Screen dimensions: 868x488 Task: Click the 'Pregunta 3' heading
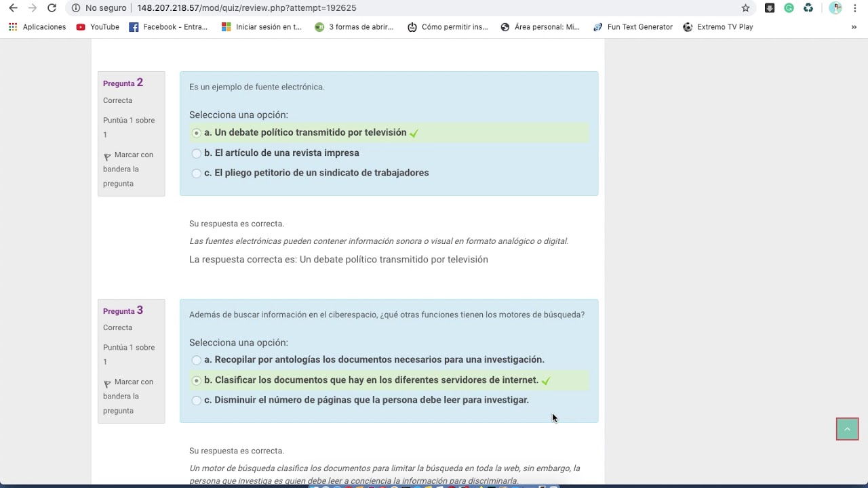tap(123, 310)
